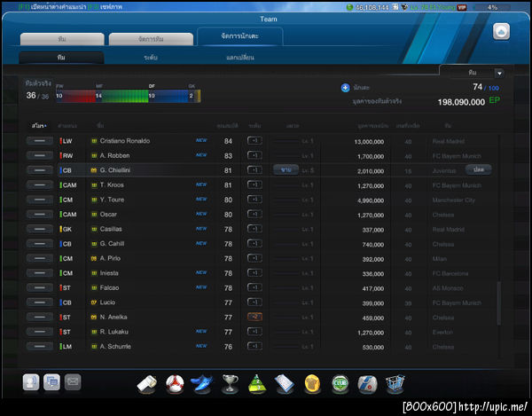Click the 4,990,000 value on Toure row
This screenshot has width=532, height=416.
pos(371,200)
